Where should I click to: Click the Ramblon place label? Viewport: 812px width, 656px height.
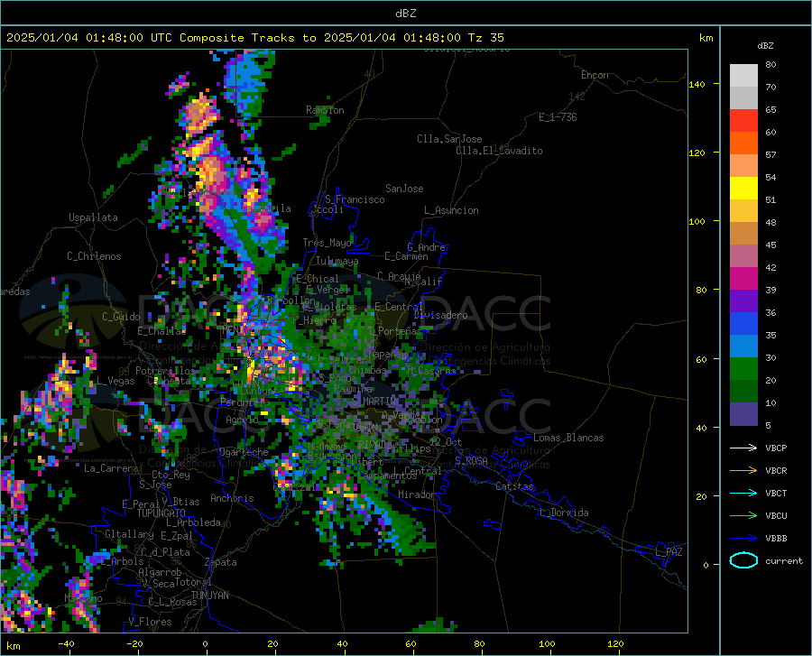coord(325,110)
